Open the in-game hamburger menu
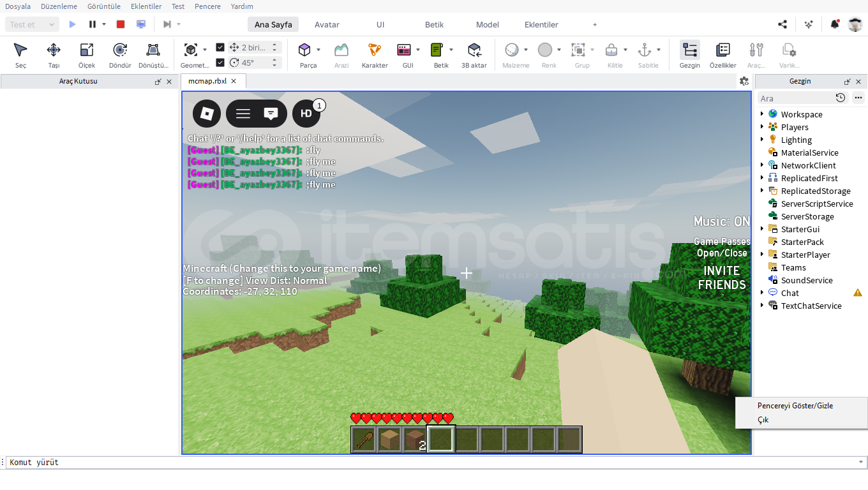Viewport: 868px width, 490px height. coord(243,114)
